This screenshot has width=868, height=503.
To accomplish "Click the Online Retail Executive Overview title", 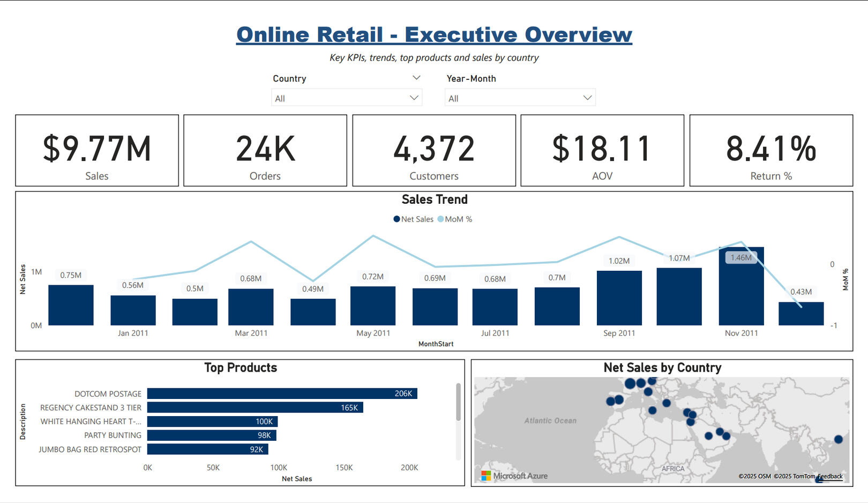I will tap(434, 35).
